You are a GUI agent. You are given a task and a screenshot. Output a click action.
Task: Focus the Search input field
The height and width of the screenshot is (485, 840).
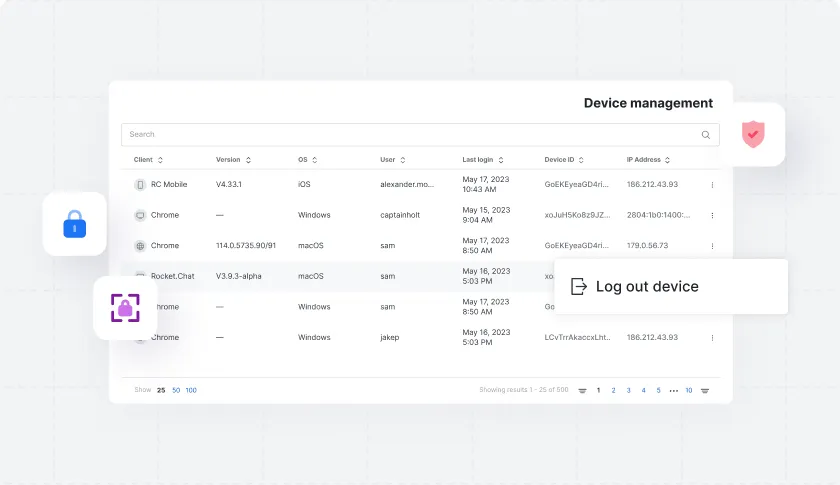420,135
